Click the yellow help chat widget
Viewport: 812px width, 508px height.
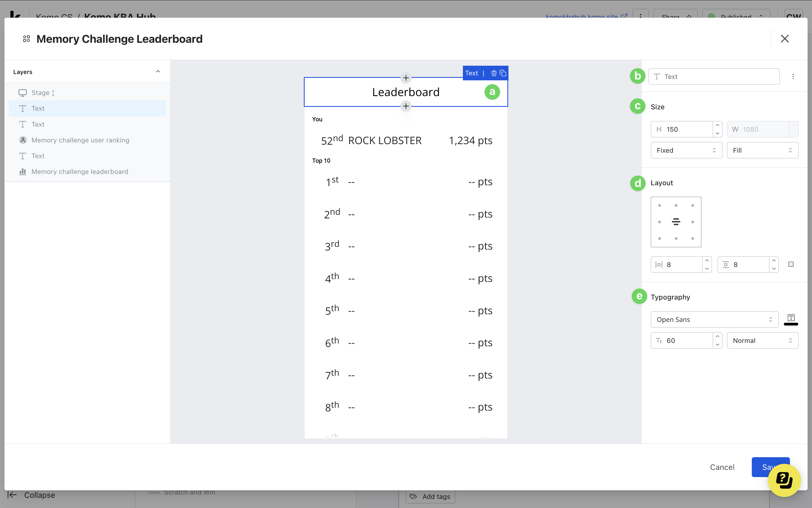point(784,480)
